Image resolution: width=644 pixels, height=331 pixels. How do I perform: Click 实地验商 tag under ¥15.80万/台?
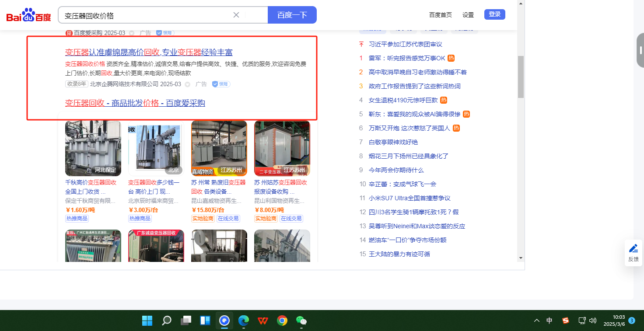click(x=203, y=219)
